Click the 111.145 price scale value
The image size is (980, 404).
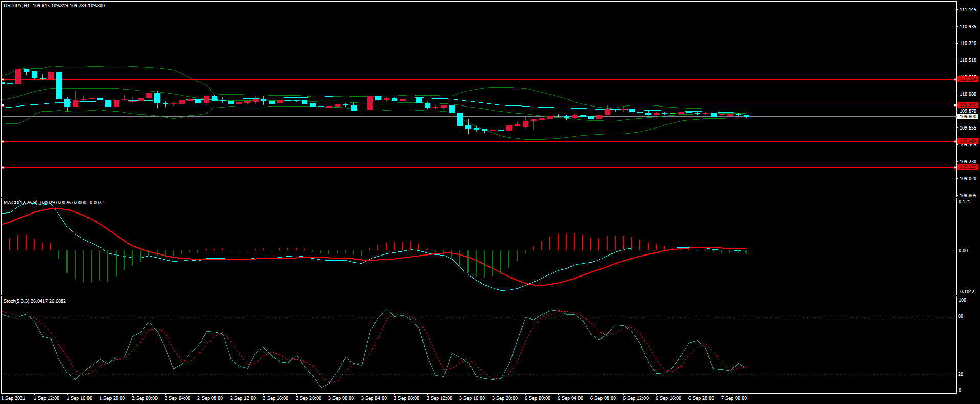[968, 10]
